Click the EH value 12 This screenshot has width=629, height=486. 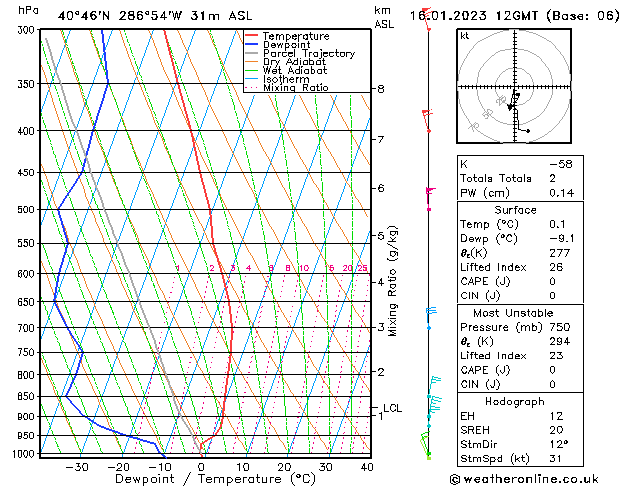[556, 416]
